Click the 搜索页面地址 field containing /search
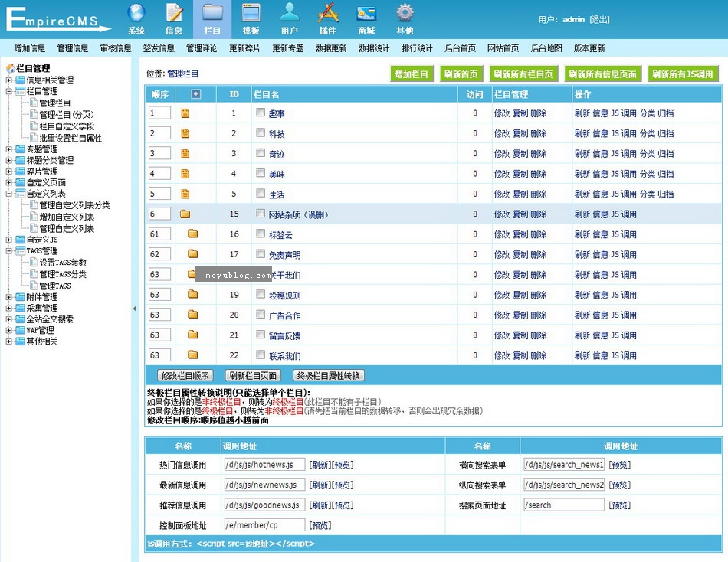Screen dimensions: 728x562 pyautogui.click(x=564, y=505)
